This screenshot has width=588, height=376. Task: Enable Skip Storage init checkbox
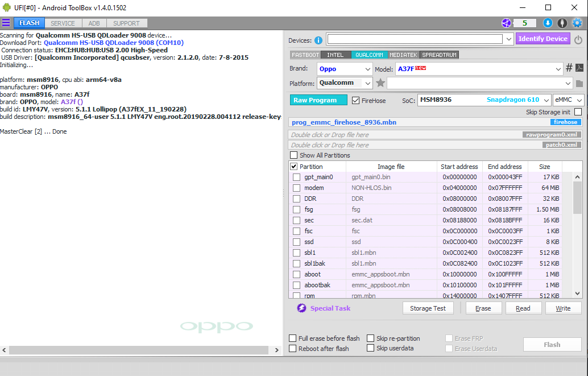578,112
